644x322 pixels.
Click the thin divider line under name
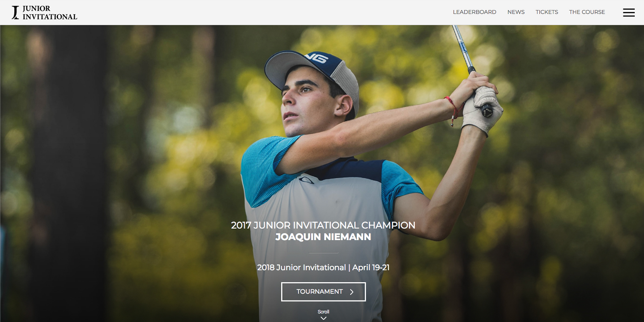click(x=323, y=253)
